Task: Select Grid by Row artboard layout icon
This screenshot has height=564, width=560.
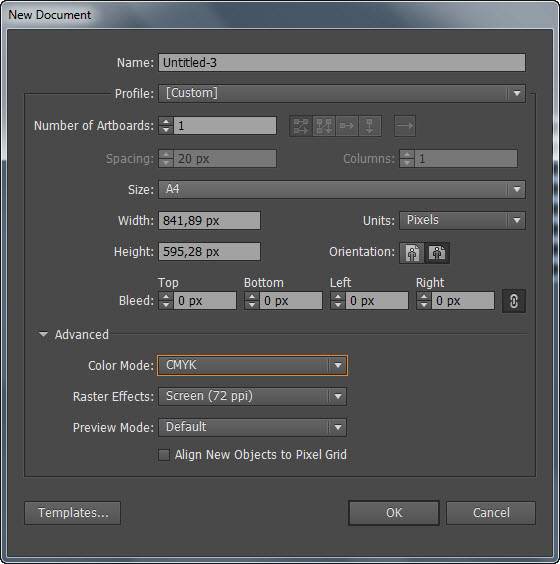Action: coord(301,126)
